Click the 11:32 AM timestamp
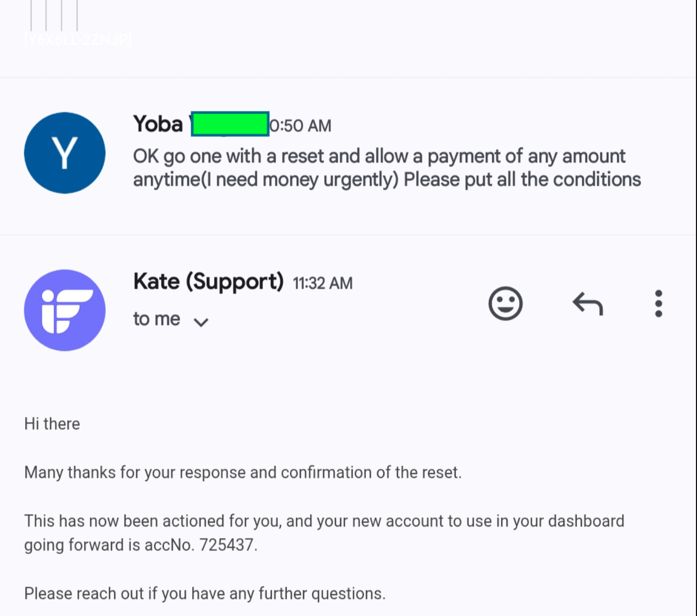 point(323,283)
